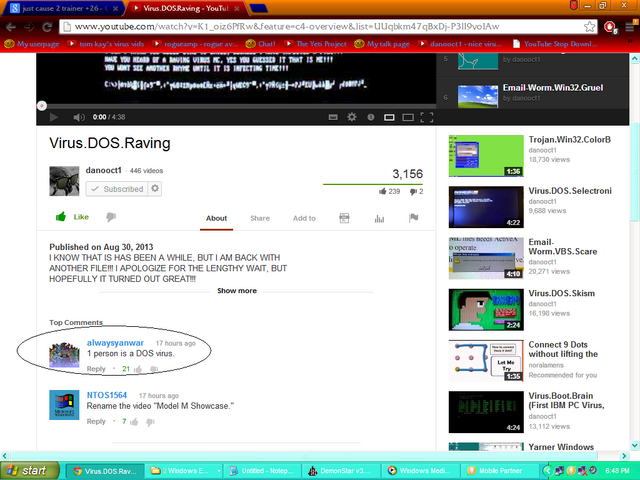Screen dimensions: 640x480
Task: Click the address bar URL
Action: tap(287, 27)
